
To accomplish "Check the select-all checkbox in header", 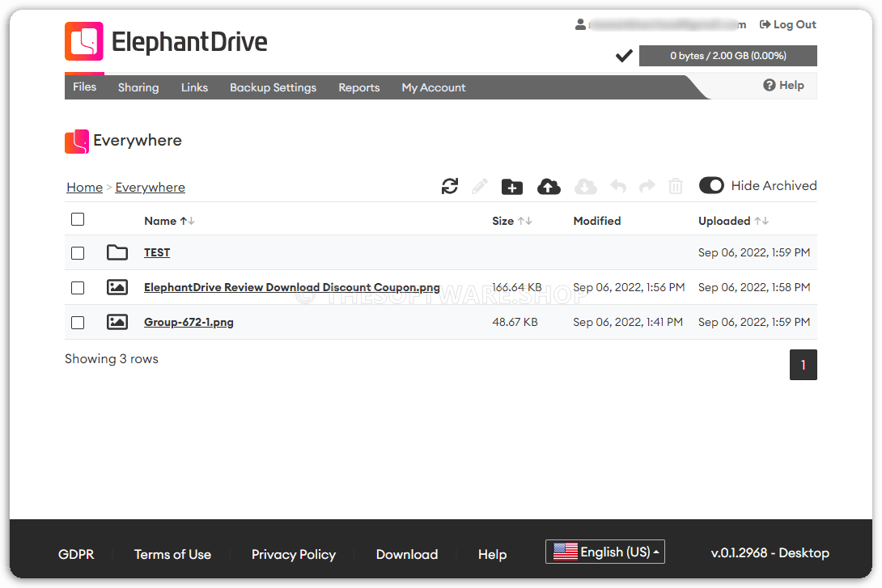I will [x=78, y=219].
